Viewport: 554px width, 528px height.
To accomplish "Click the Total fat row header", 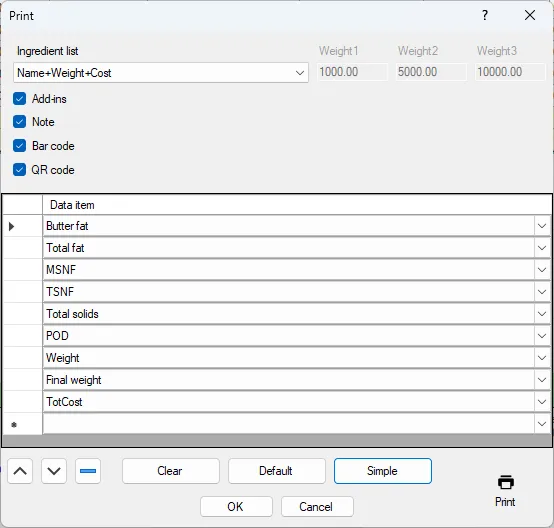I will coord(23,248).
